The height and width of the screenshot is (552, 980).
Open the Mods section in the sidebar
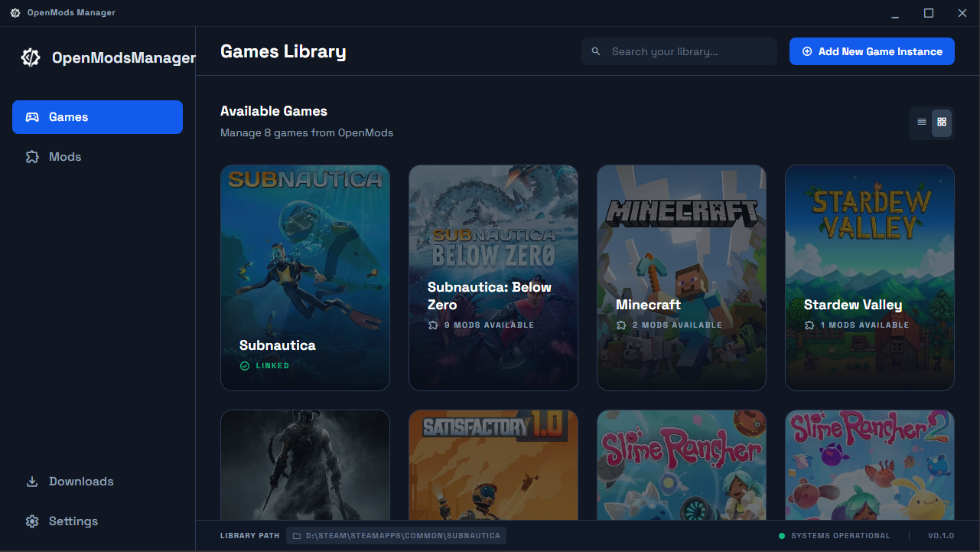(x=97, y=157)
